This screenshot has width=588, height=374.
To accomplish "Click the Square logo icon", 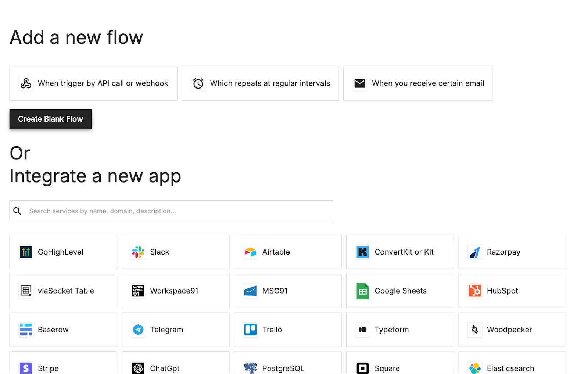I will (x=363, y=368).
